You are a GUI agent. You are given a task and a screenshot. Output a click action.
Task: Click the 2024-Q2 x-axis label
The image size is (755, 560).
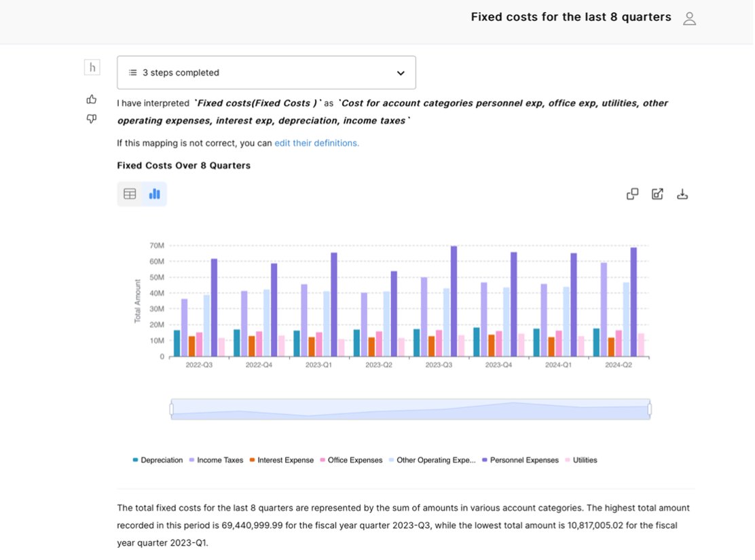click(x=619, y=365)
